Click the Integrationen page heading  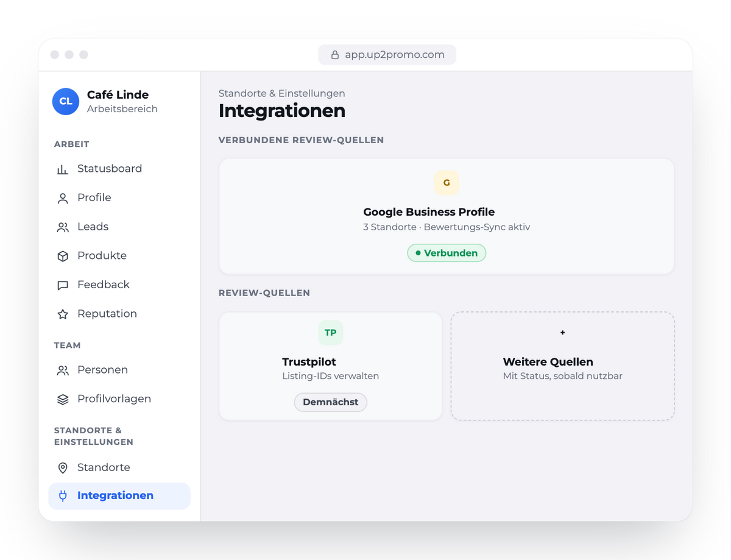tap(282, 111)
